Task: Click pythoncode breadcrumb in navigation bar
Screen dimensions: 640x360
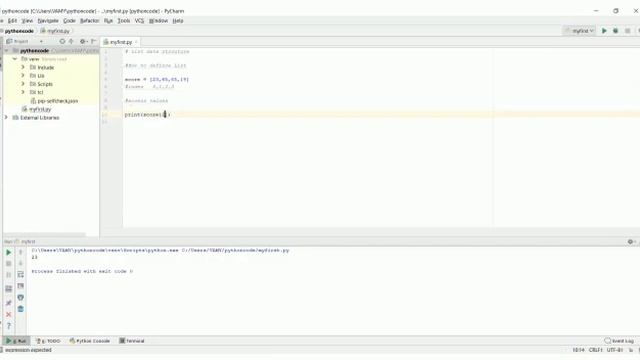Action: 19,31
